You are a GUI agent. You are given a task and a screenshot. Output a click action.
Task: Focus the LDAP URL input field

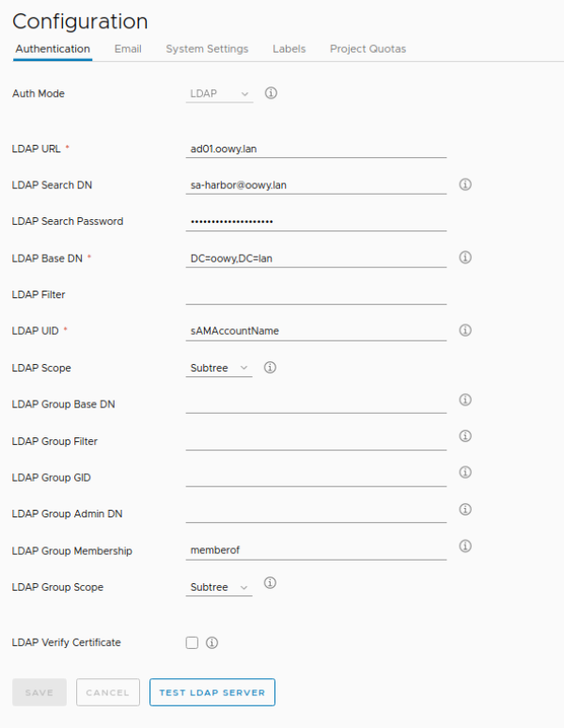click(316, 148)
